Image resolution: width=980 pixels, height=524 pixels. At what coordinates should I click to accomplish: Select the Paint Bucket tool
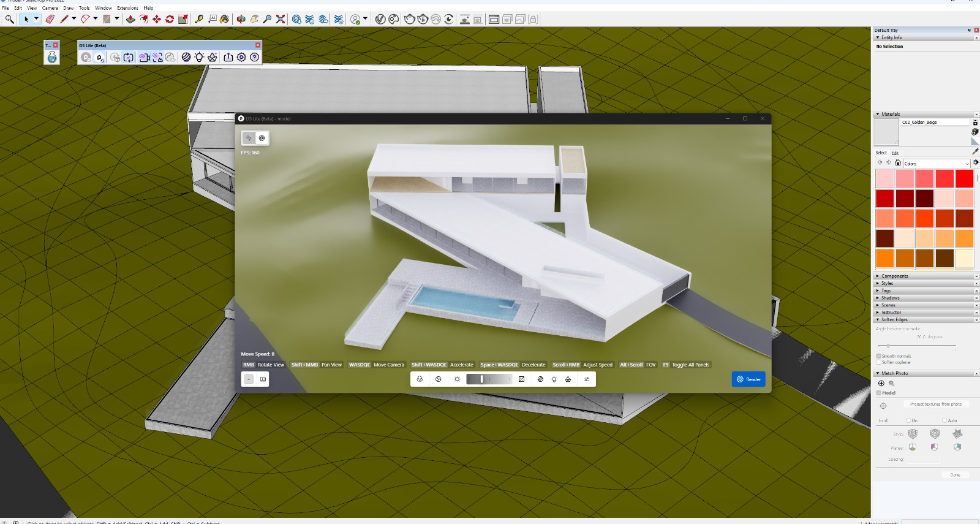coord(224,19)
